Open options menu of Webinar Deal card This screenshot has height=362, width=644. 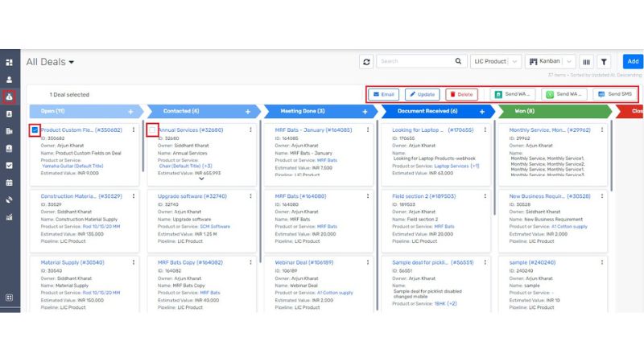pos(368,262)
